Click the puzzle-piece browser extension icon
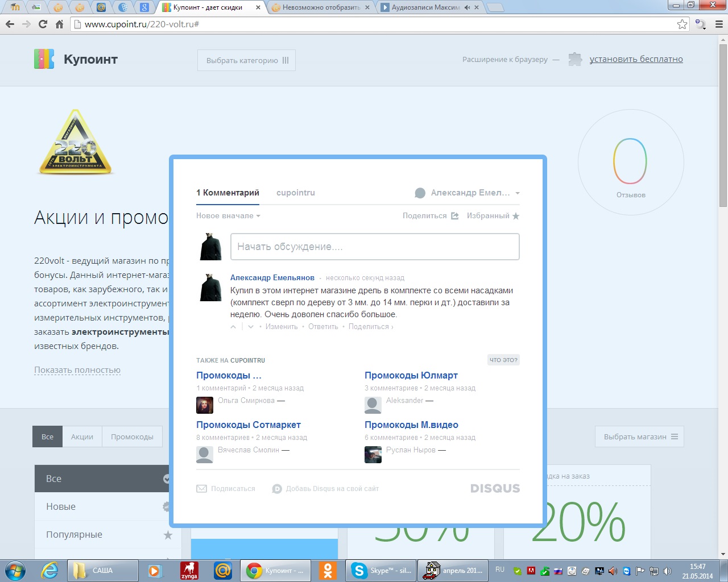The height and width of the screenshot is (582, 728). (x=575, y=59)
